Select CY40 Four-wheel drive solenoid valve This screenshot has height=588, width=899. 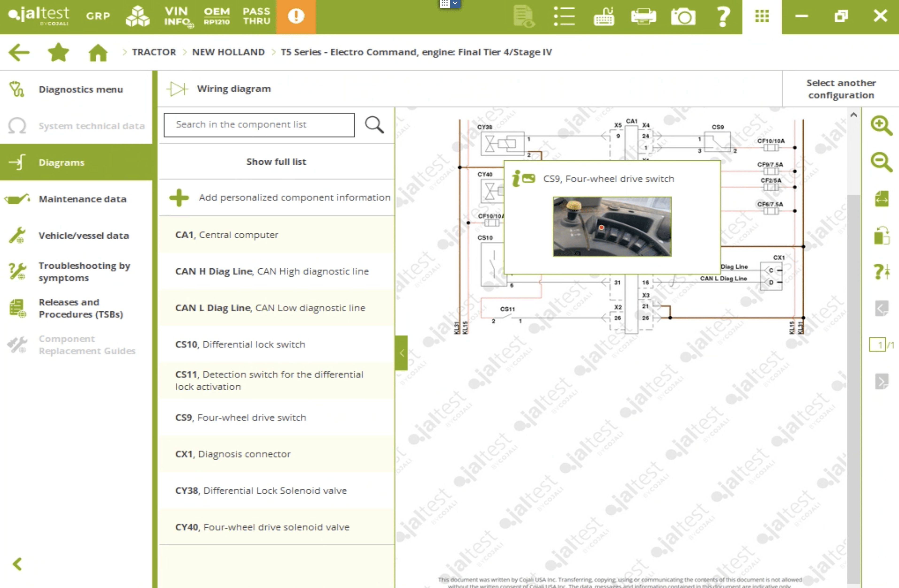point(262,527)
